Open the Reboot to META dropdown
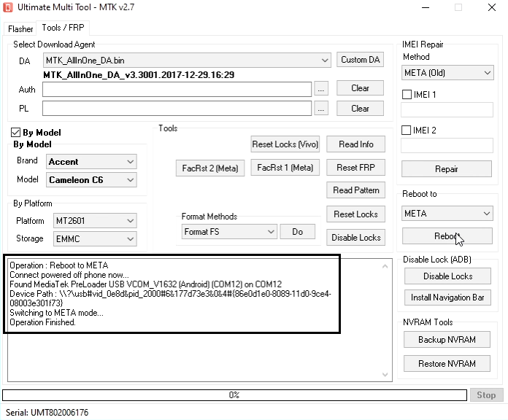508x420 pixels. [447, 214]
